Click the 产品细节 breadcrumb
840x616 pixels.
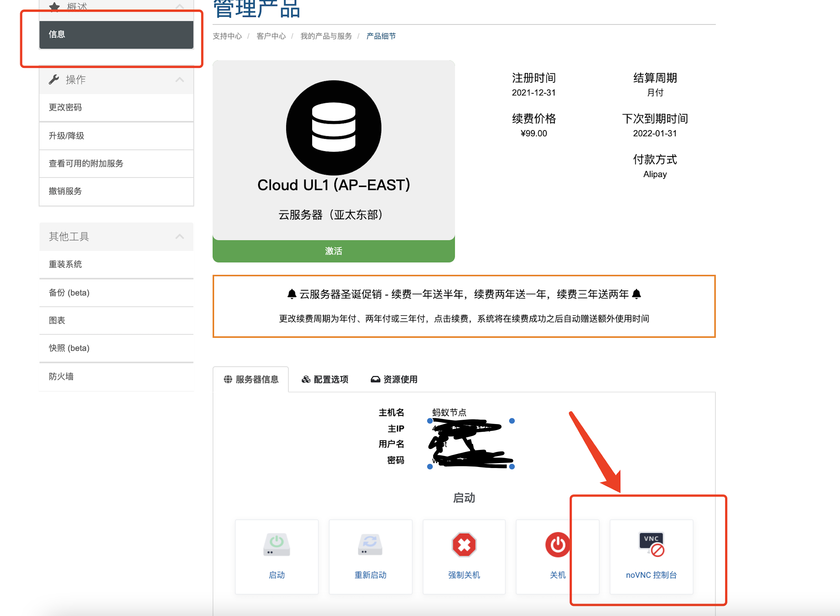click(x=381, y=36)
